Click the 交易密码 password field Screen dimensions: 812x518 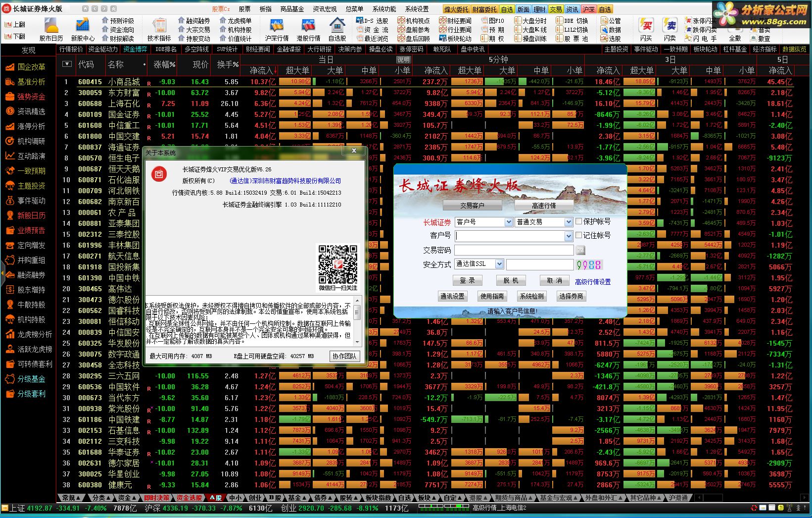(514, 250)
